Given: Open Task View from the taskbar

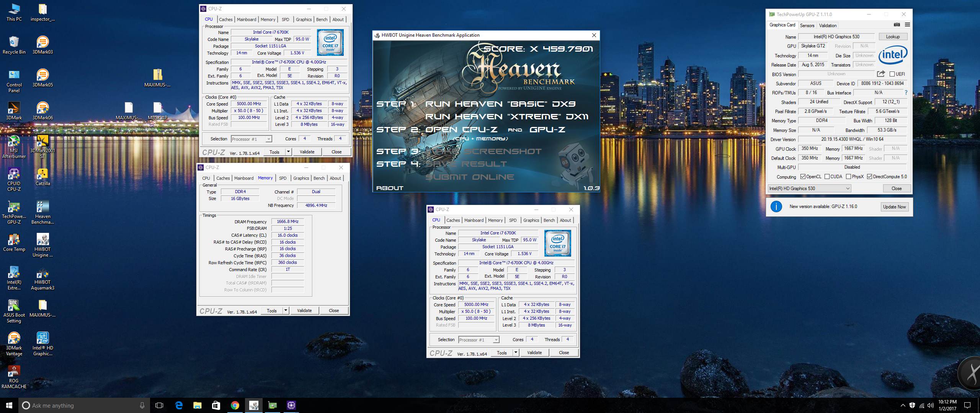Looking at the screenshot, I should coord(159,405).
